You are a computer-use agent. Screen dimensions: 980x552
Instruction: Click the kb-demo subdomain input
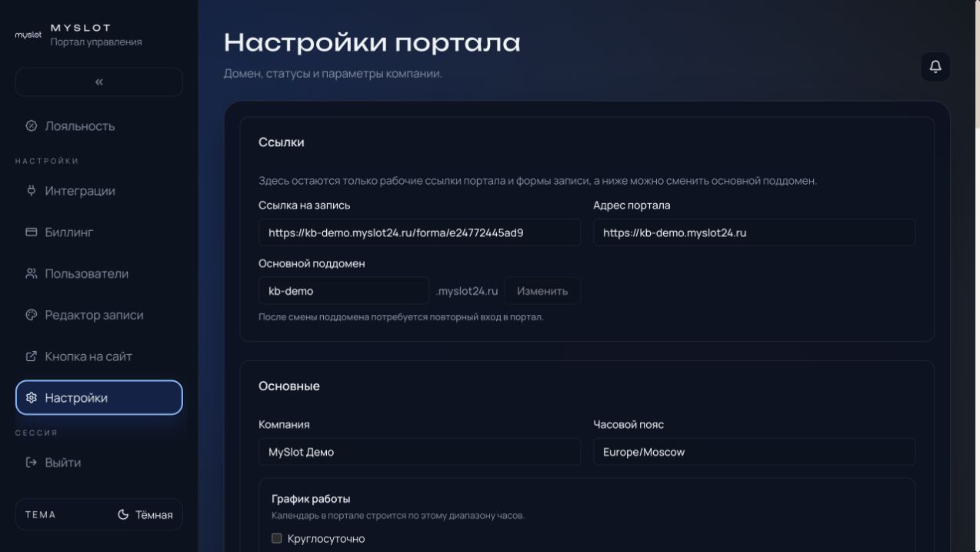coord(344,291)
